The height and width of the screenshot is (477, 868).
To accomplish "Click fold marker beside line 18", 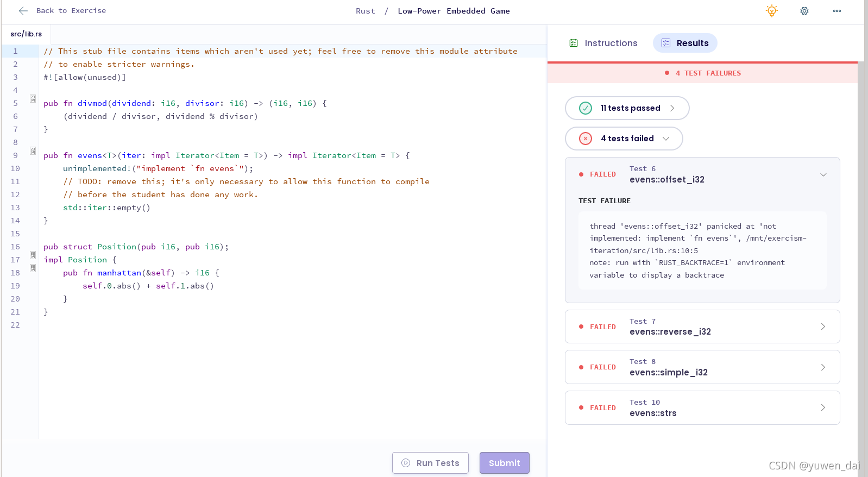I will [33, 268].
